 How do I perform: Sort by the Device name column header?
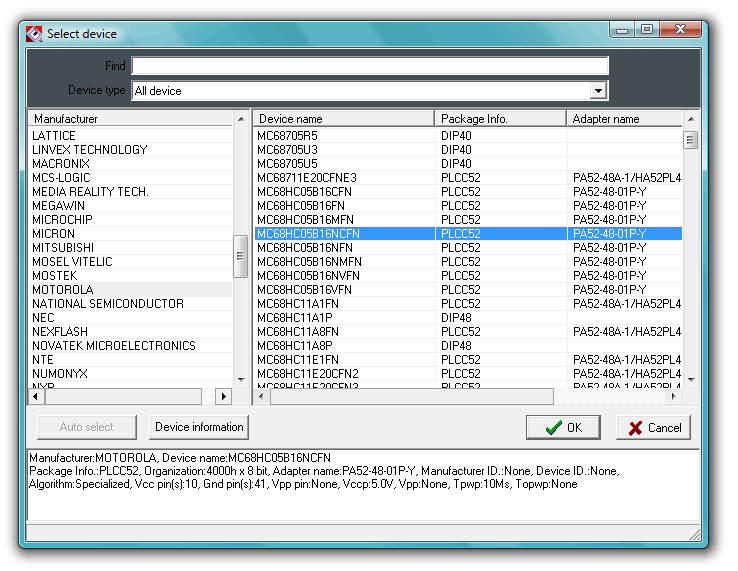click(x=344, y=119)
